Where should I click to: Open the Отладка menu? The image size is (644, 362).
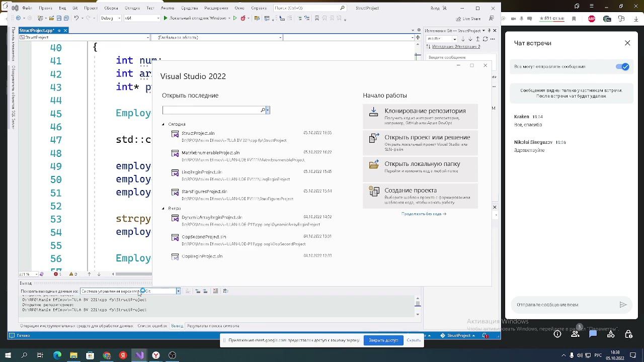click(132, 8)
